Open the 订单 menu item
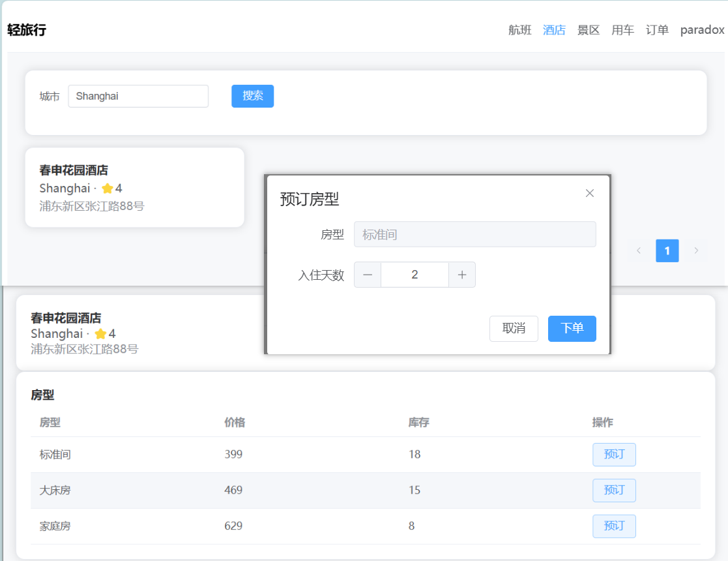 657,30
